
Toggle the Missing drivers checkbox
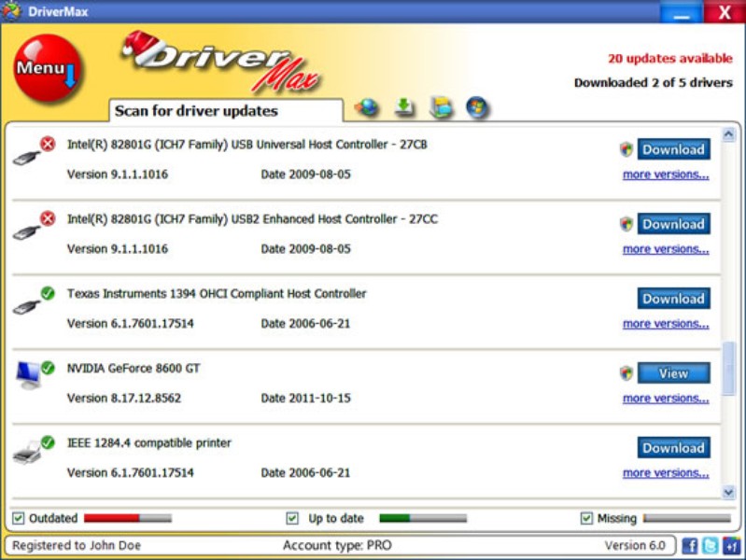click(x=586, y=518)
